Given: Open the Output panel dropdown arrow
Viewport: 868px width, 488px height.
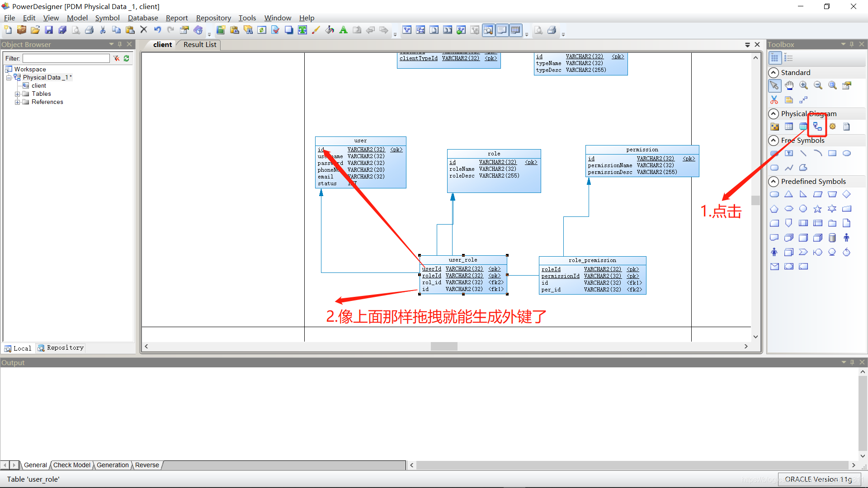Looking at the screenshot, I should point(844,362).
